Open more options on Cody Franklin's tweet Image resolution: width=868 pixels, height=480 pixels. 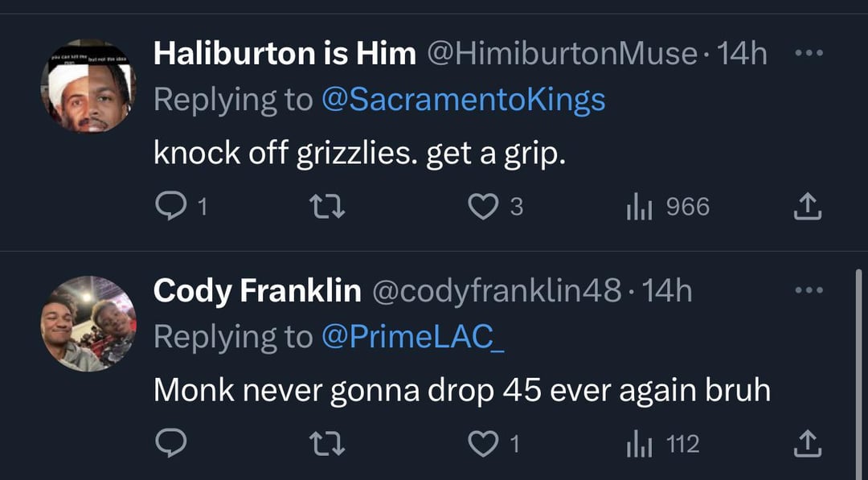pos(808,289)
